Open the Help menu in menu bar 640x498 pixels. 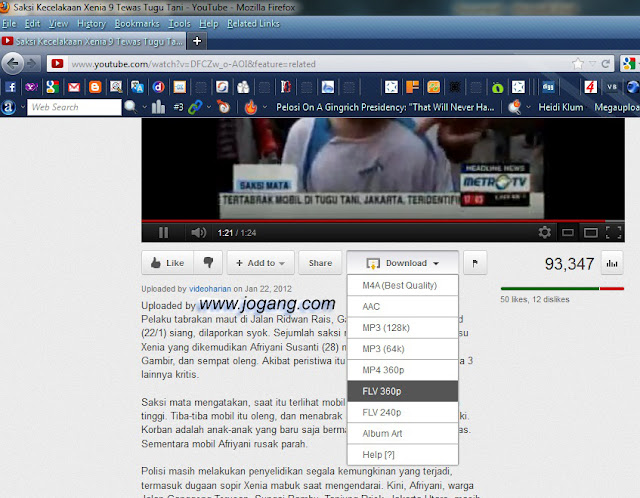[x=209, y=24]
